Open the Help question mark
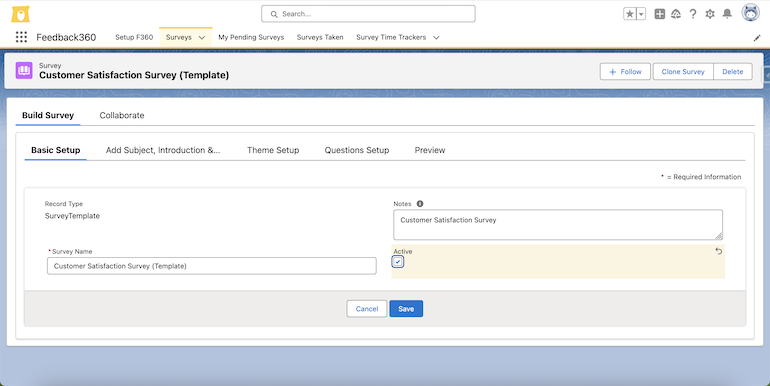770x386 pixels. click(x=692, y=14)
